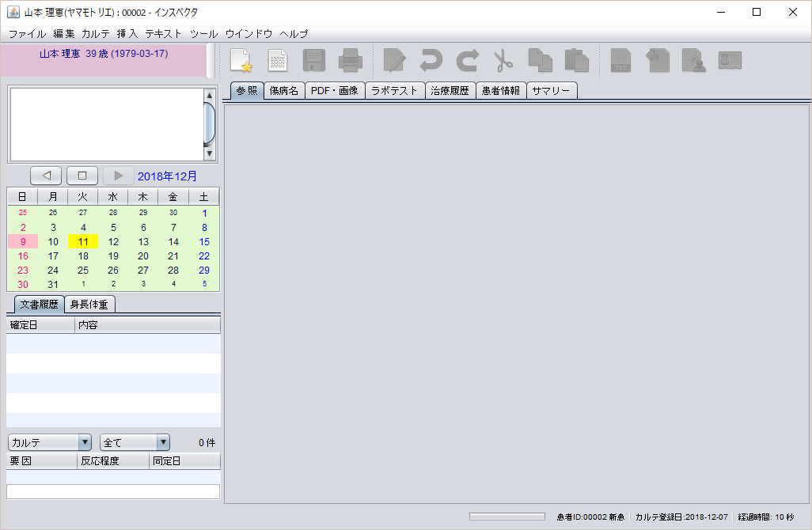Click the document with return arrow icon
Screen dimensions: 812x530
point(658,61)
